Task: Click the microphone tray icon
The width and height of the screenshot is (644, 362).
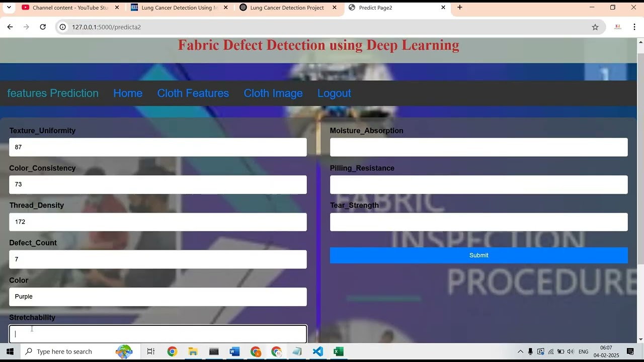Action: pyautogui.click(x=530, y=351)
